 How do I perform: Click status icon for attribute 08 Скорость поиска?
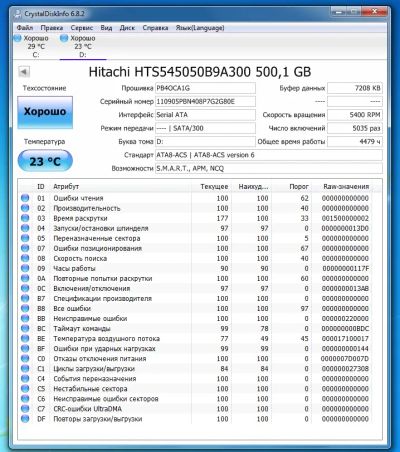click(x=25, y=258)
